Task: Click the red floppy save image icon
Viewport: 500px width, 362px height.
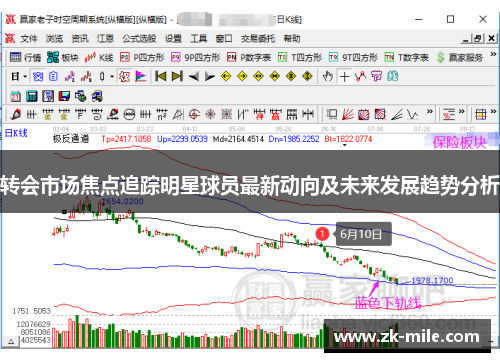Action: pos(64,96)
